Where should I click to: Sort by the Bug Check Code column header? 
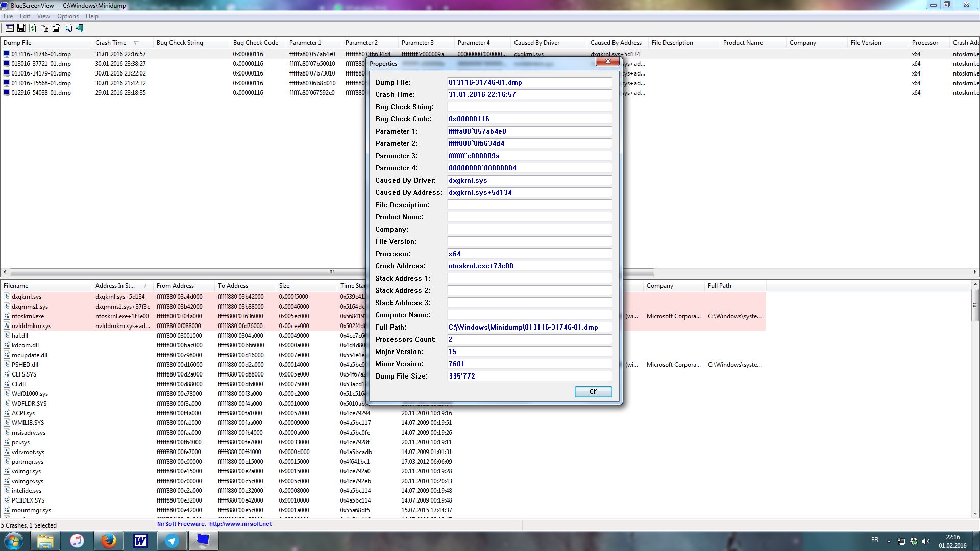(257, 43)
